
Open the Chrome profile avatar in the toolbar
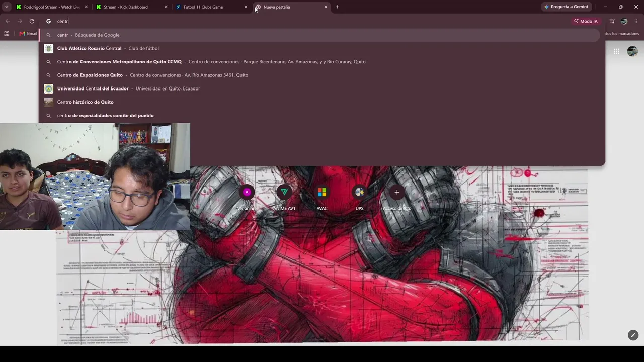click(624, 21)
